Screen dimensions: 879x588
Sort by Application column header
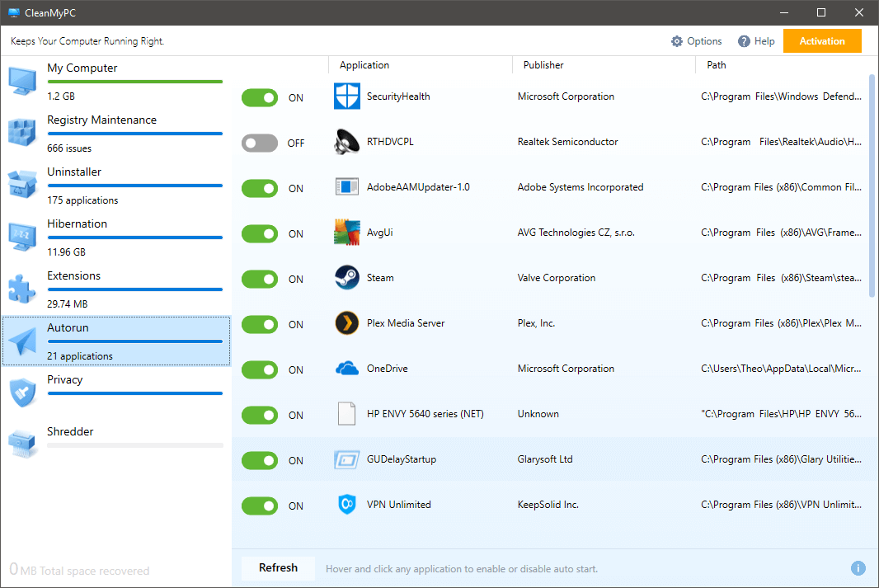point(364,65)
